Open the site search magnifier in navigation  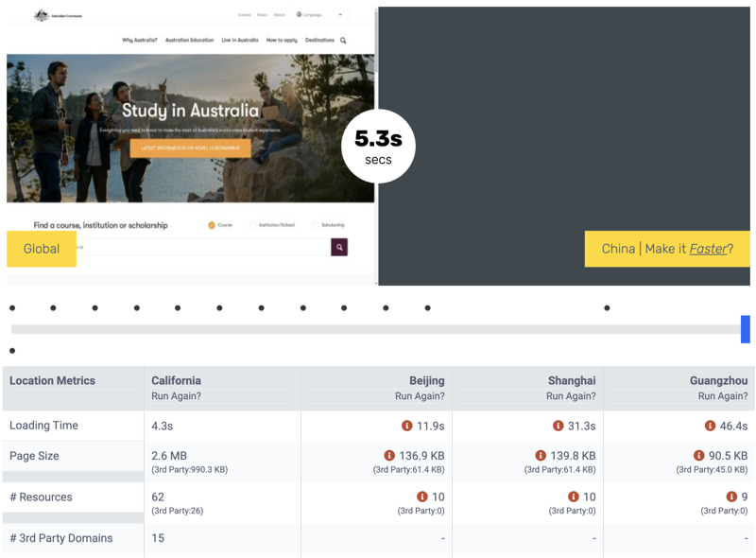tap(343, 41)
